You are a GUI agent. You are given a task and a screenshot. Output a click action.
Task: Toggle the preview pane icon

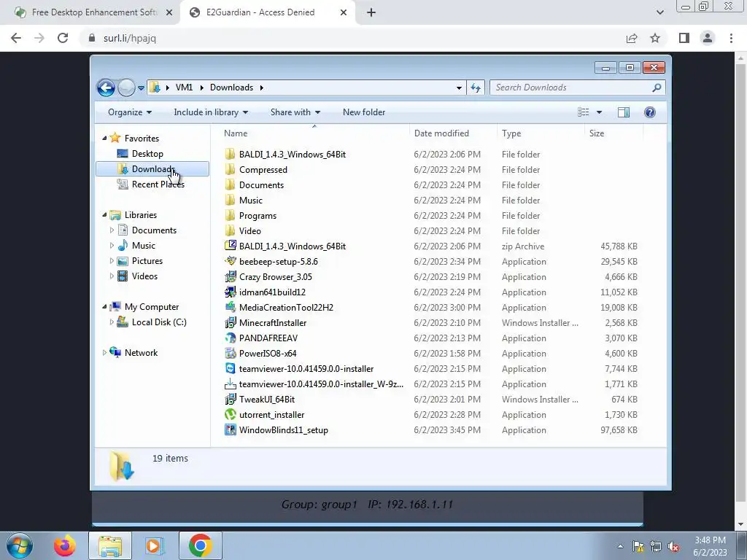pyautogui.click(x=623, y=112)
